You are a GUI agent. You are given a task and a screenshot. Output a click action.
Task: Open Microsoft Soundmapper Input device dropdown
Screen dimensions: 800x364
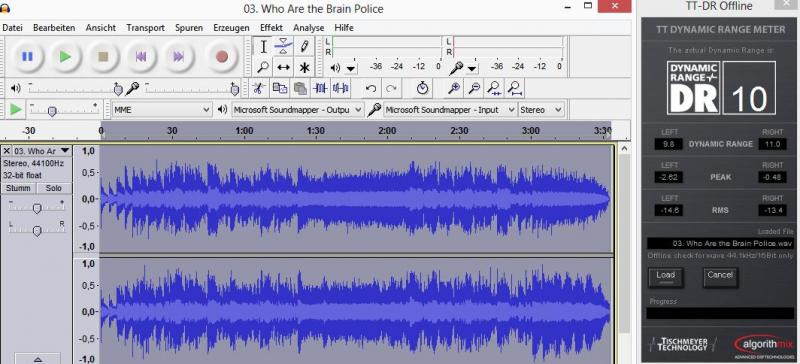pos(450,109)
